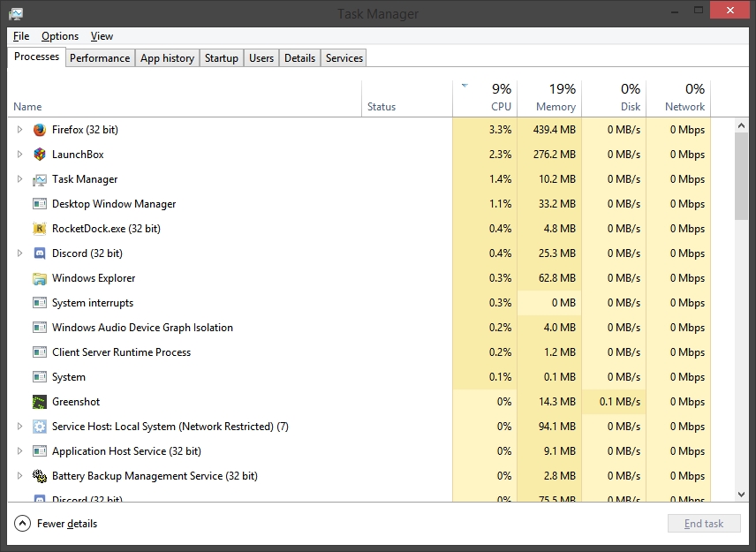756x552 pixels.
Task: Click the vertical scrollbar thumb
Action: [x=741, y=176]
